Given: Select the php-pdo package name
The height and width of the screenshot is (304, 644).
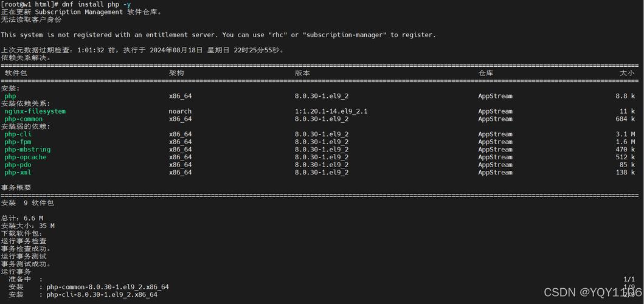Looking at the screenshot, I should click(18, 165).
